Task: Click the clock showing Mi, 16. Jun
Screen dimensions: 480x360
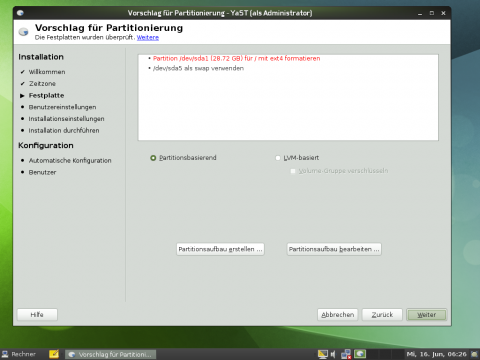Action: coord(436,354)
